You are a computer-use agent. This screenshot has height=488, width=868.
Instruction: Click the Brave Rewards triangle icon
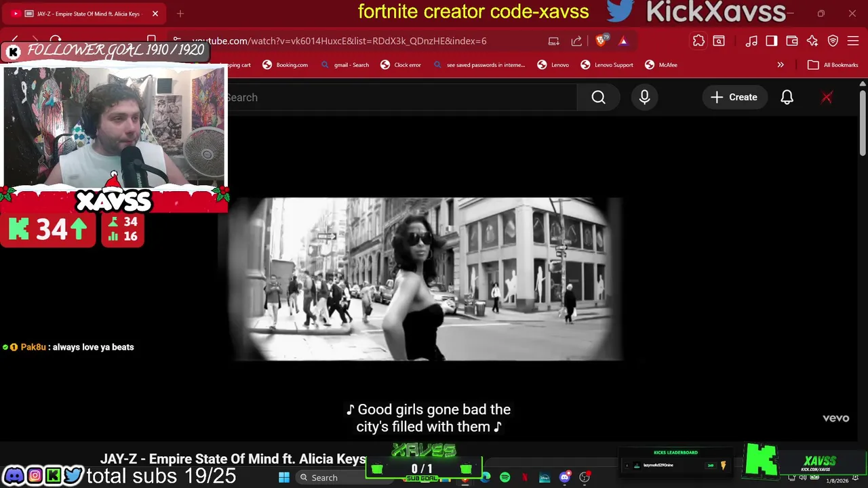[x=623, y=41]
